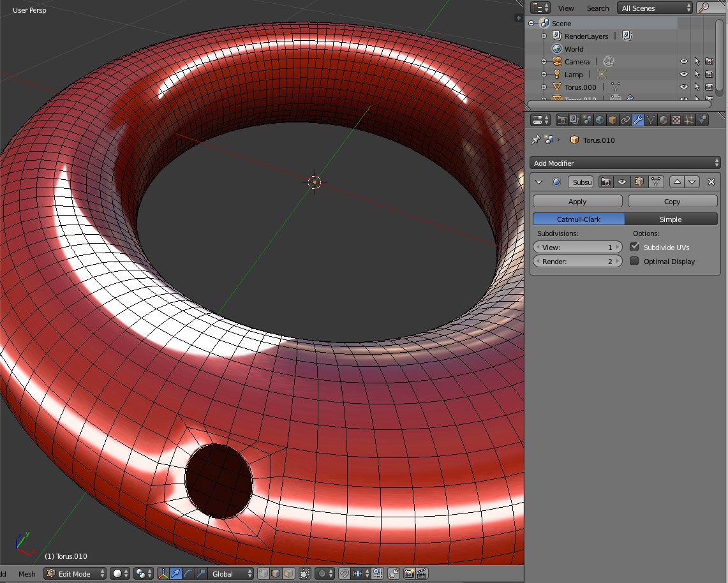Switch the subdivision algorithm to Simple
The image size is (728, 583).
click(x=671, y=218)
